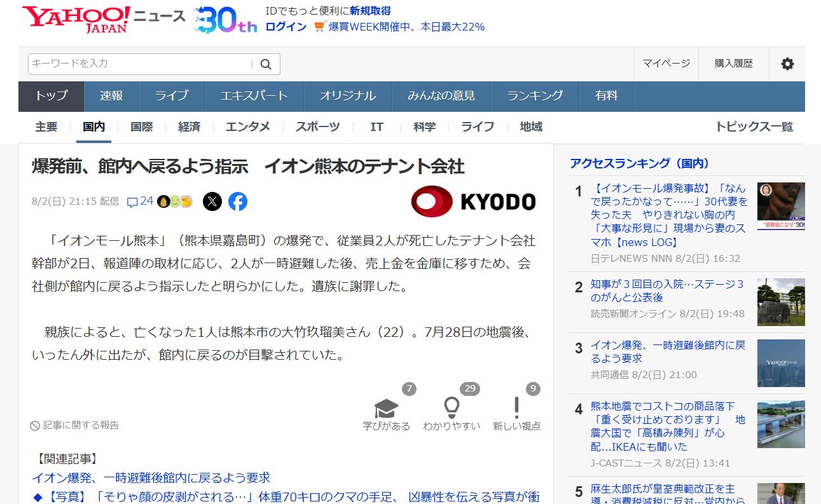Open the みんなの意見 tab
Image resolution: width=821 pixels, height=504 pixels.
click(x=441, y=96)
